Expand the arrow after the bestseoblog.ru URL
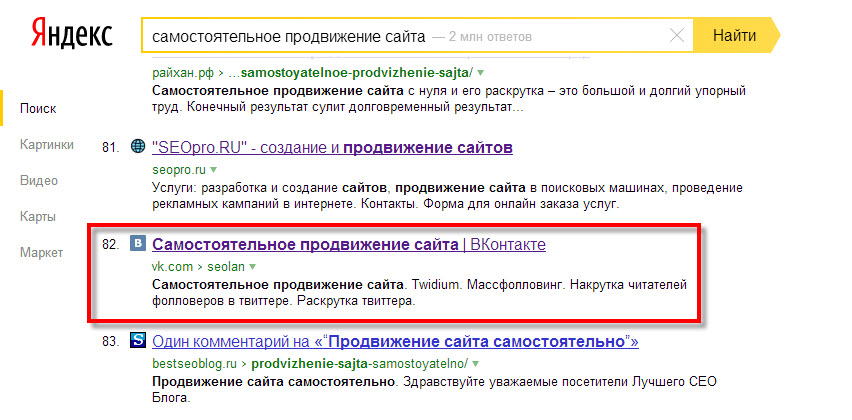The width and height of the screenshot is (852, 420). click(474, 365)
